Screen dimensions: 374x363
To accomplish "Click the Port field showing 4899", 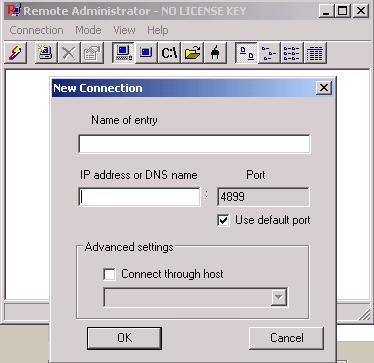I will (x=263, y=197).
